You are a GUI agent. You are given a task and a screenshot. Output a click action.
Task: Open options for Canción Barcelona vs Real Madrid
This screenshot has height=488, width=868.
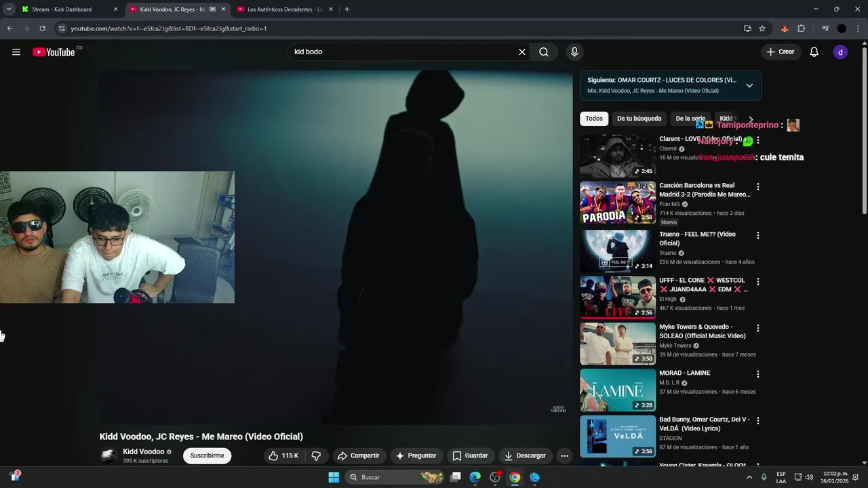(x=758, y=186)
